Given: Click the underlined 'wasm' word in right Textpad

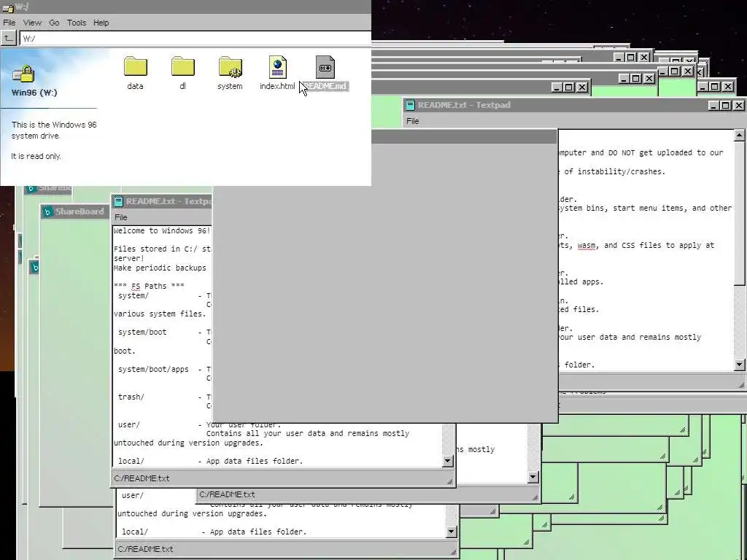Looking at the screenshot, I should 587,246.
